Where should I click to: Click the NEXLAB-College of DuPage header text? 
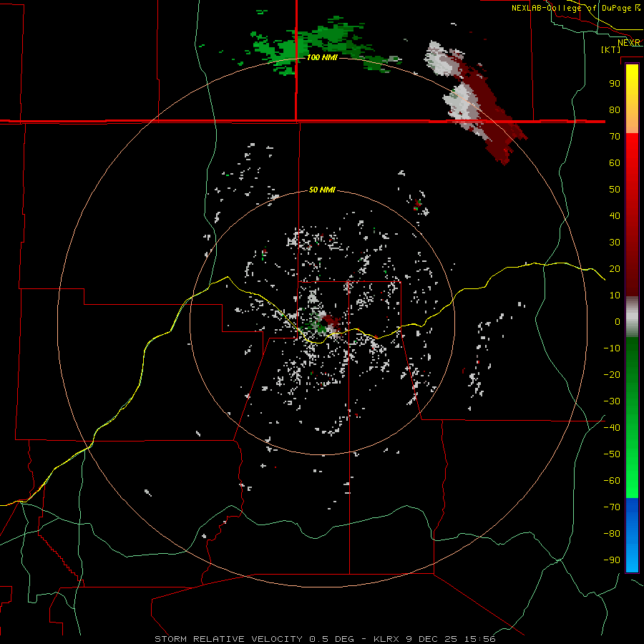572,8
